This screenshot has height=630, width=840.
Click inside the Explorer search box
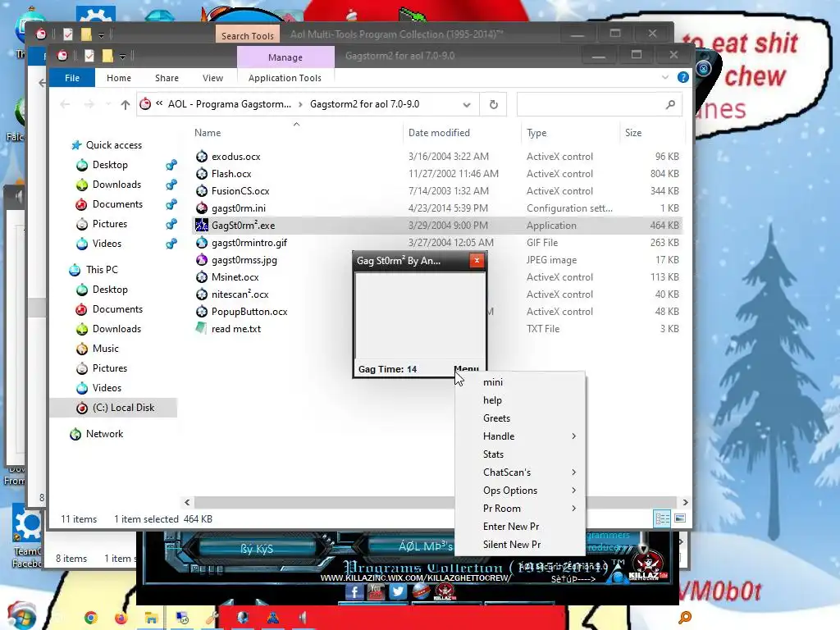(599, 104)
